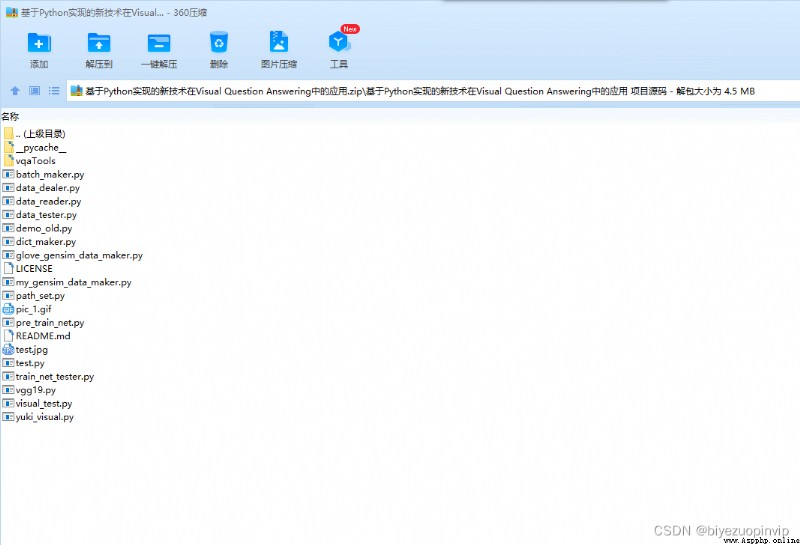Click the folder icon beside __pycache__
The image size is (800, 545).
click(9, 147)
